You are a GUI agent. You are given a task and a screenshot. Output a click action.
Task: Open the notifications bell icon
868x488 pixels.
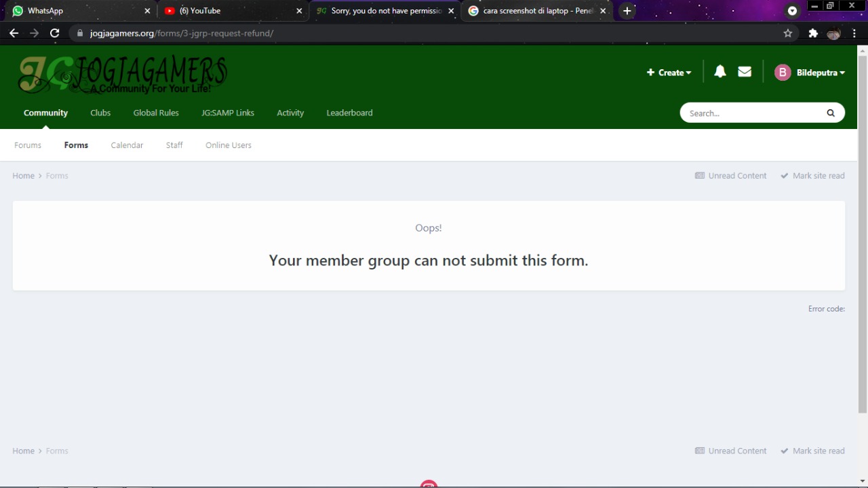coord(720,72)
